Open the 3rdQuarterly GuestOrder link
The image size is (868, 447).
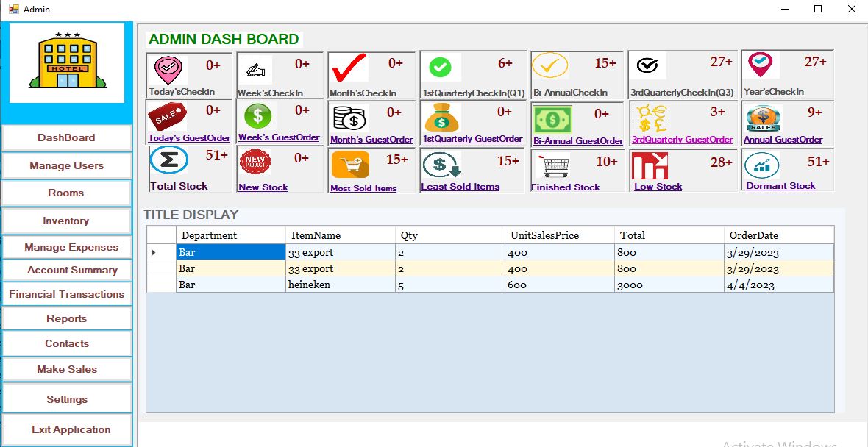682,140
